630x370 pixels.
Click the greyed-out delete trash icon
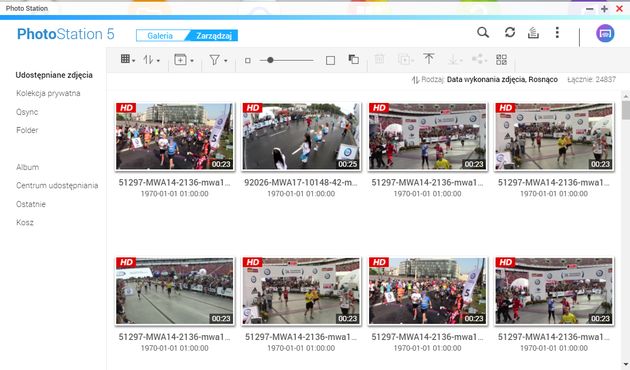[379, 59]
